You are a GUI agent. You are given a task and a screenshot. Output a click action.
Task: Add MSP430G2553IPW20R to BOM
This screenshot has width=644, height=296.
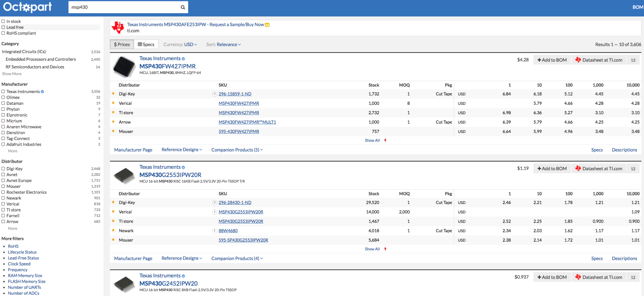pos(552,169)
